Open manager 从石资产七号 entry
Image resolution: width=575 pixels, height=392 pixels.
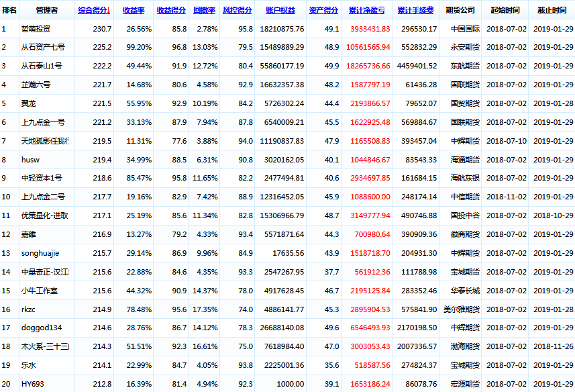(43, 48)
